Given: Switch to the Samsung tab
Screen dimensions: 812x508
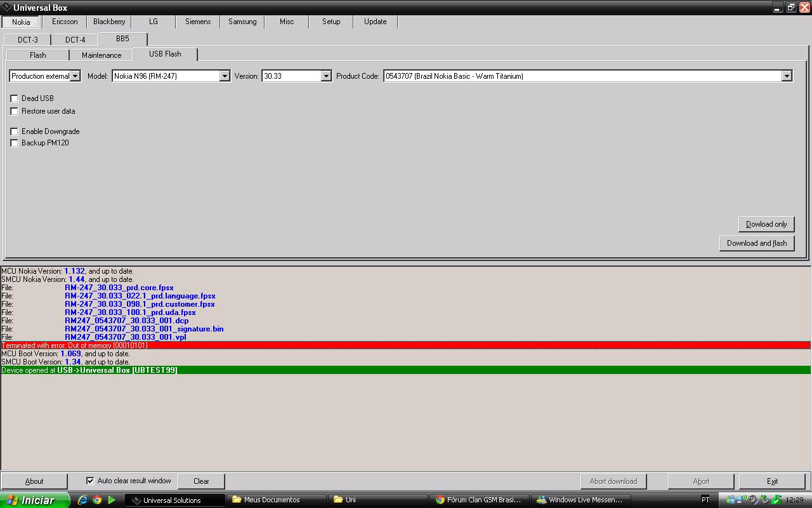Looking at the screenshot, I should pos(242,22).
